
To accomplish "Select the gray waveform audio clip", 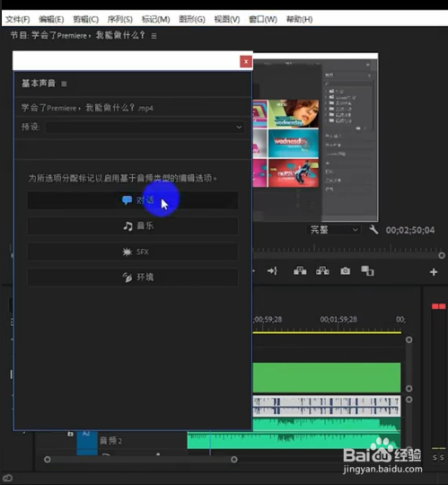I will 327,405.
